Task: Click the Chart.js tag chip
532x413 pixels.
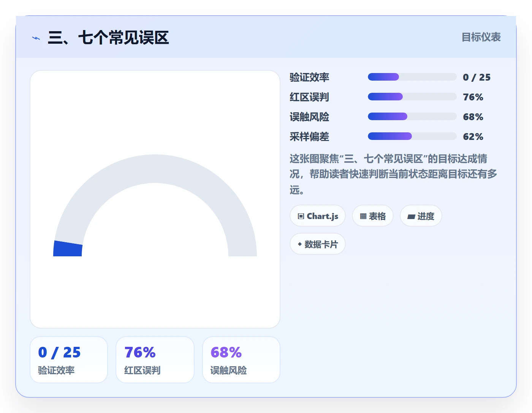Action: [x=318, y=216]
